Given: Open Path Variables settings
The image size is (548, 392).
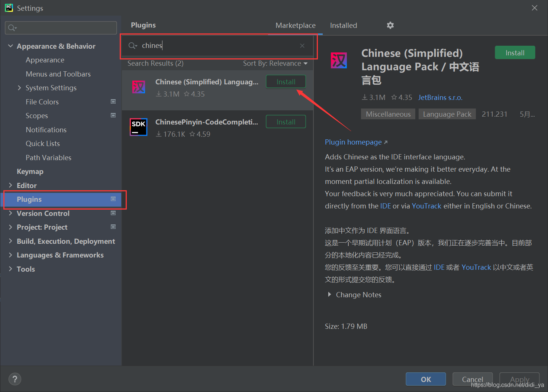Looking at the screenshot, I should point(49,158).
